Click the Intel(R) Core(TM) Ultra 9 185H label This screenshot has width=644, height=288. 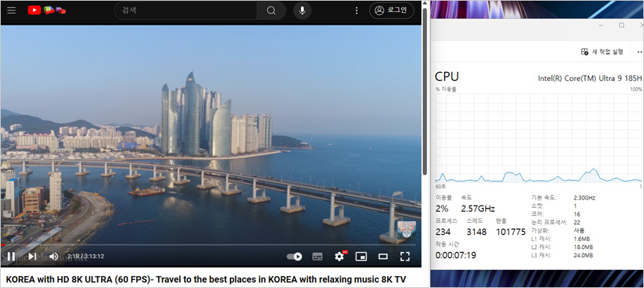(590, 78)
